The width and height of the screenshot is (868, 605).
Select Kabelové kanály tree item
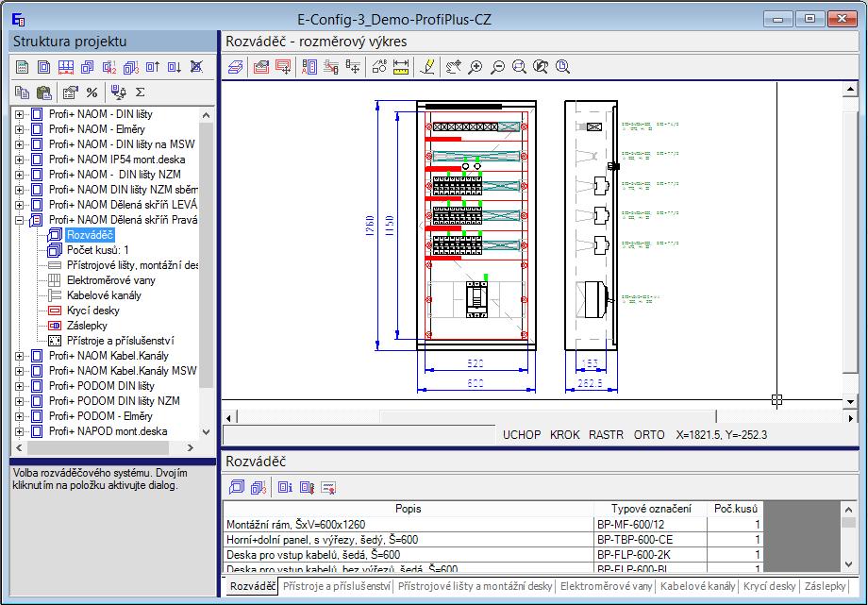[x=104, y=295]
